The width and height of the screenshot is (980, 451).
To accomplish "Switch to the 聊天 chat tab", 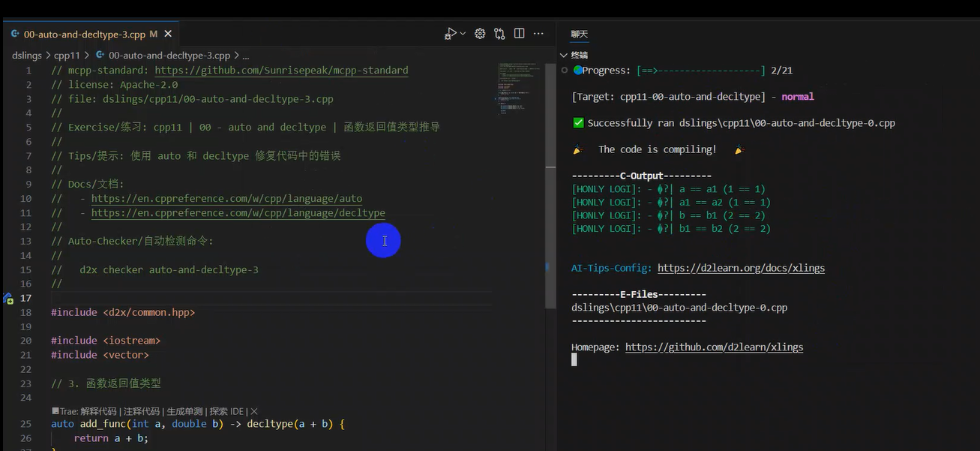I will tap(580, 35).
